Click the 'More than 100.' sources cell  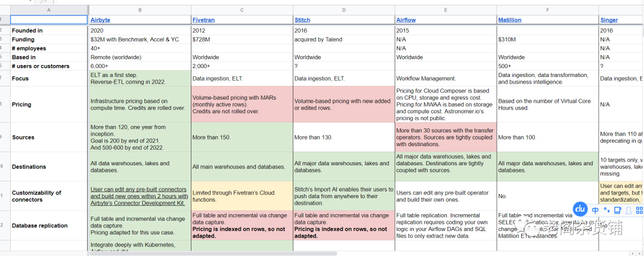tap(547, 137)
